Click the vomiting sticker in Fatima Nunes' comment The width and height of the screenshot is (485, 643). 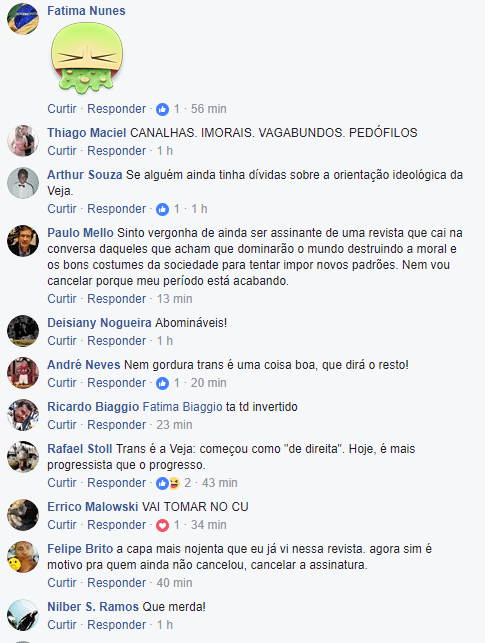(87, 57)
